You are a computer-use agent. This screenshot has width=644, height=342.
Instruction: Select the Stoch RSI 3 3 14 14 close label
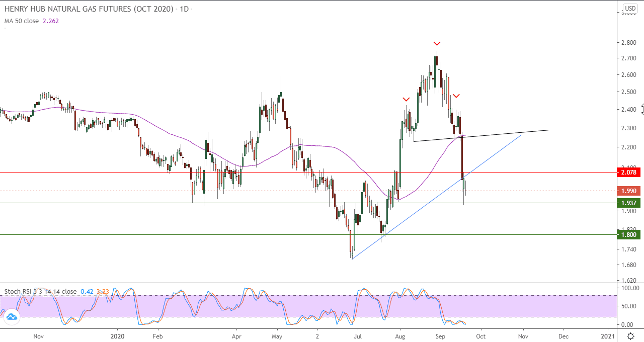[x=41, y=291]
